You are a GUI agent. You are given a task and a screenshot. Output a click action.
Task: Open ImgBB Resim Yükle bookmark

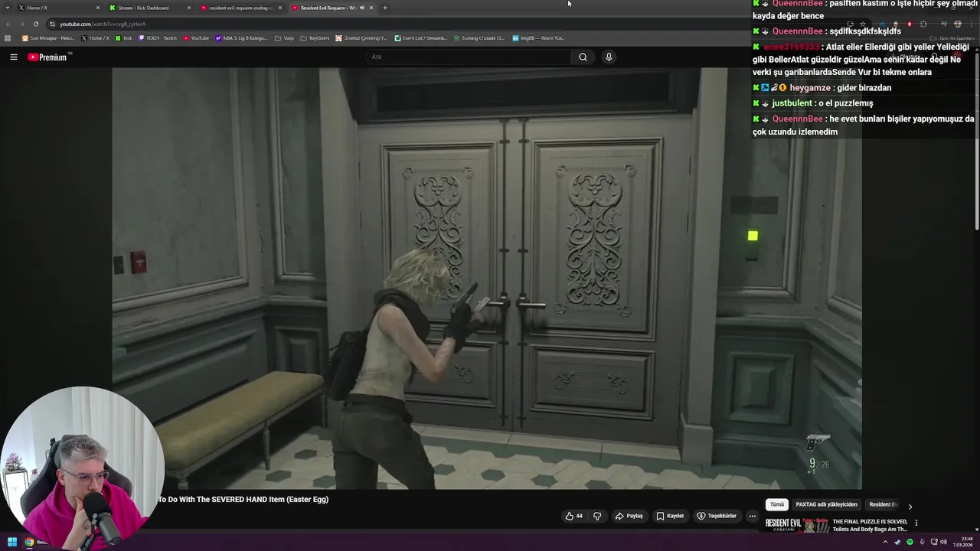coord(538,37)
